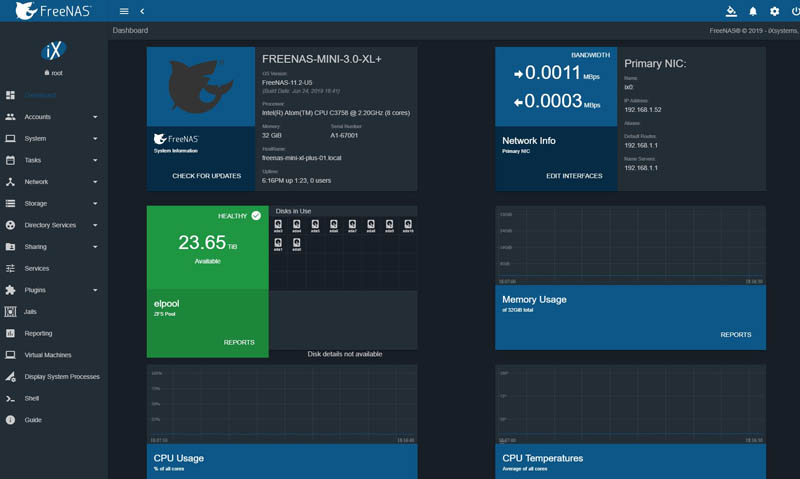The height and width of the screenshot is (479, 800).
Task: Open the notifications bell
Action: [x=753, y=11]
